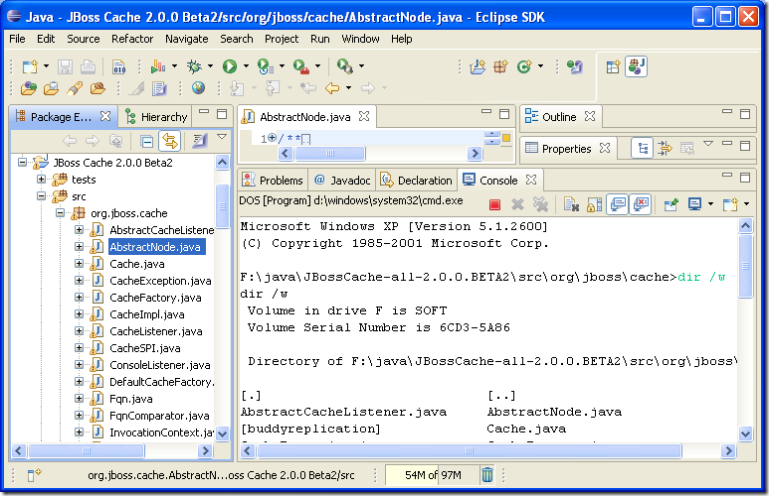Open the Properties view menu triangle
This screenshot has height=496, width=769.
[708, 144]
